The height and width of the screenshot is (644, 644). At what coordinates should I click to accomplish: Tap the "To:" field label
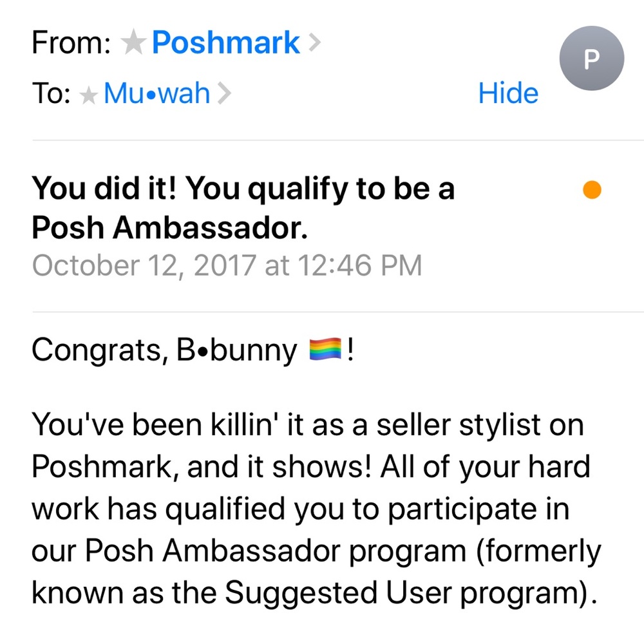pos(50,94)
